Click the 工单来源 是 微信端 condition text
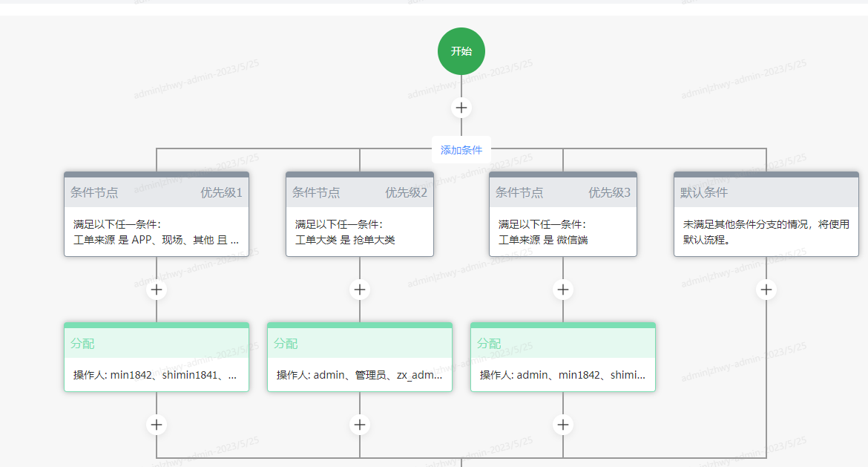Screen dimensions: 868x467 click(543, 240)
